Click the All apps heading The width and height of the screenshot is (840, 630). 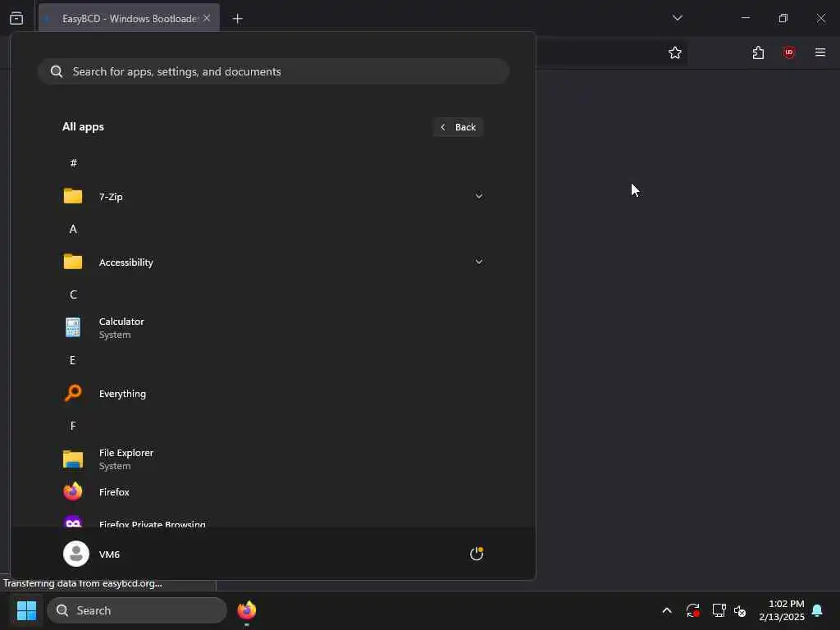point(83,127)
